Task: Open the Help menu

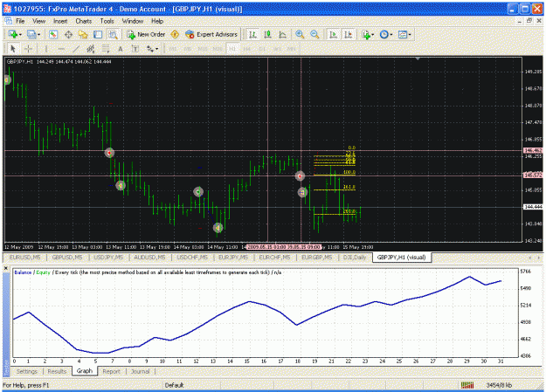Action: coord(157,21)
